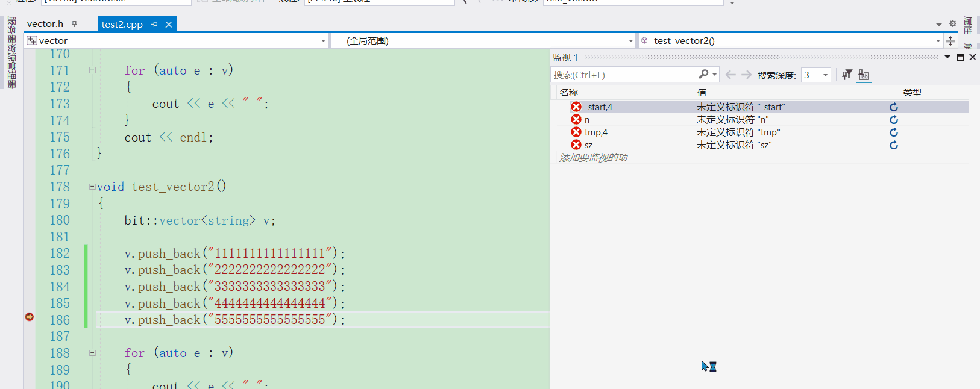Select the sz watch entry
The width and height of the screenshot is (980, 389).
[588, 145]
